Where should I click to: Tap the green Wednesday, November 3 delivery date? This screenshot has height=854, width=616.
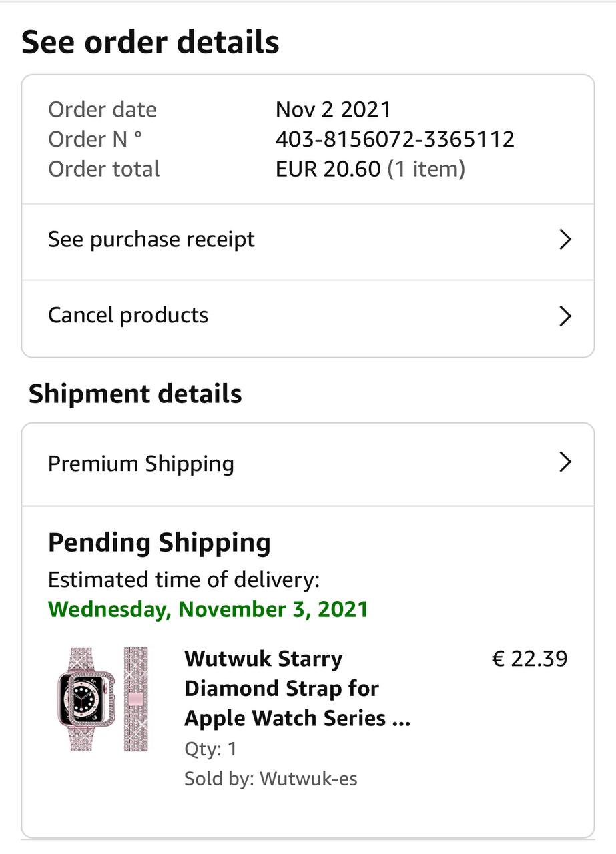click(x=208, y=609)
